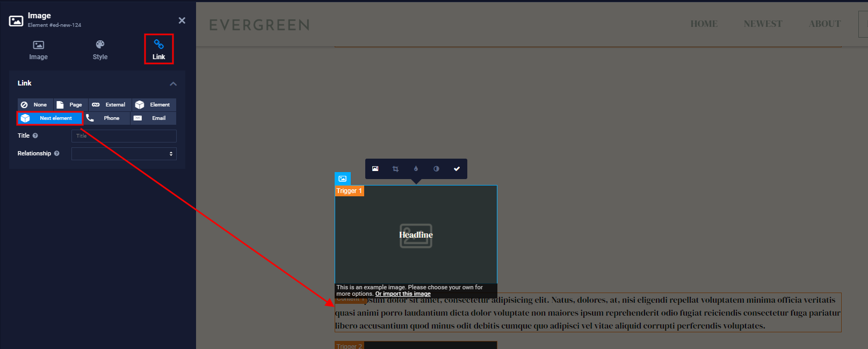Choose the External link type

pos(109,105)
